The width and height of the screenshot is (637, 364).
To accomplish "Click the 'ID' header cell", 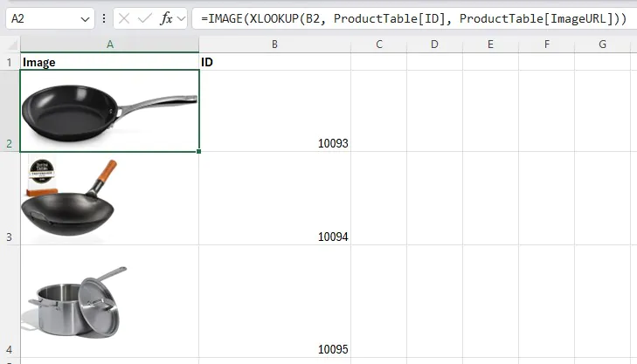I will click(274, 62).
